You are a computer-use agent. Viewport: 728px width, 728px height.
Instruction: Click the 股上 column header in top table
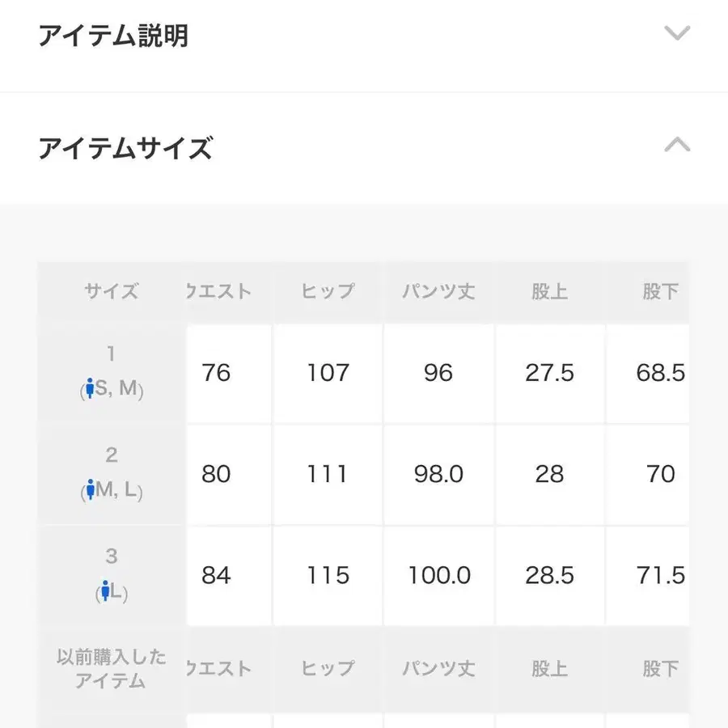click(549, 292)
